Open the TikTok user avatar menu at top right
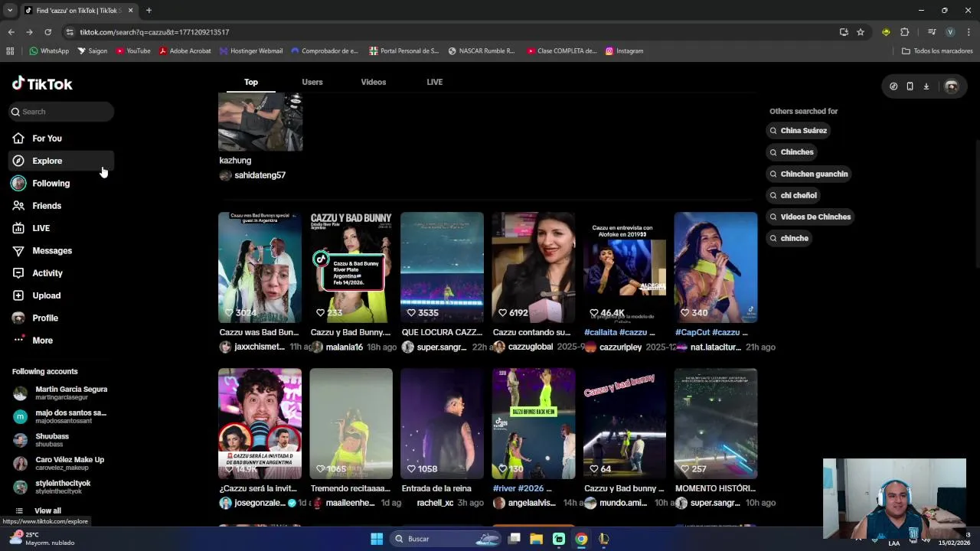The image size is (980, 551). (952, 86)
